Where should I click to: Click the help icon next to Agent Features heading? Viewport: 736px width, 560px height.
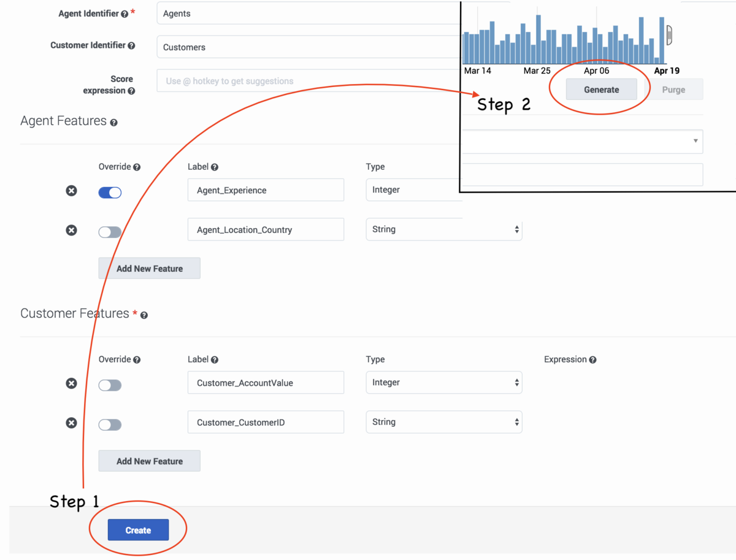(x=113, y=122)
